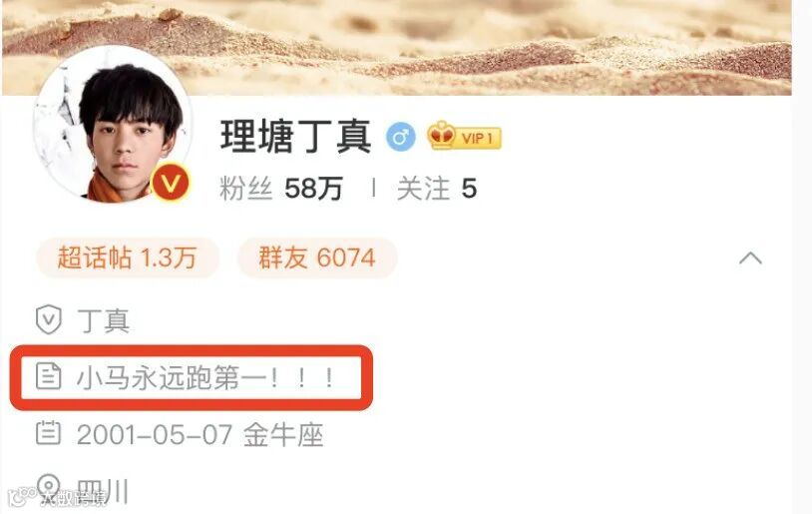Open the VIP 1 crown badge
Screen dimensions: 812x514
464,137
